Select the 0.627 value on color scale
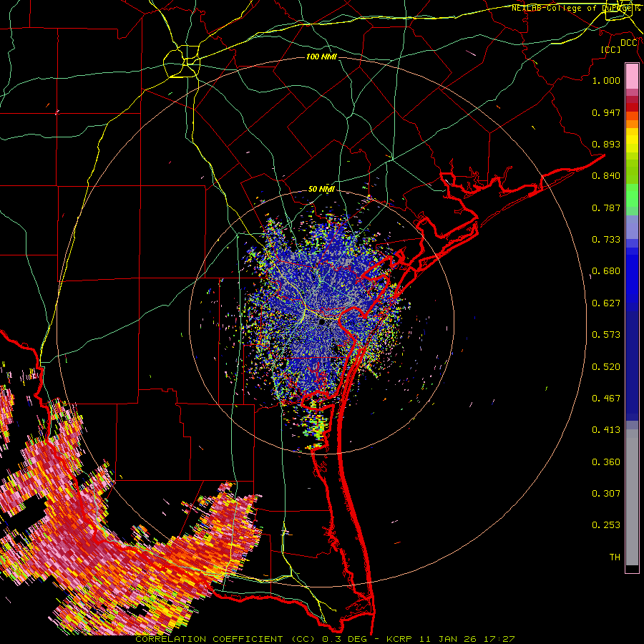 606,303
